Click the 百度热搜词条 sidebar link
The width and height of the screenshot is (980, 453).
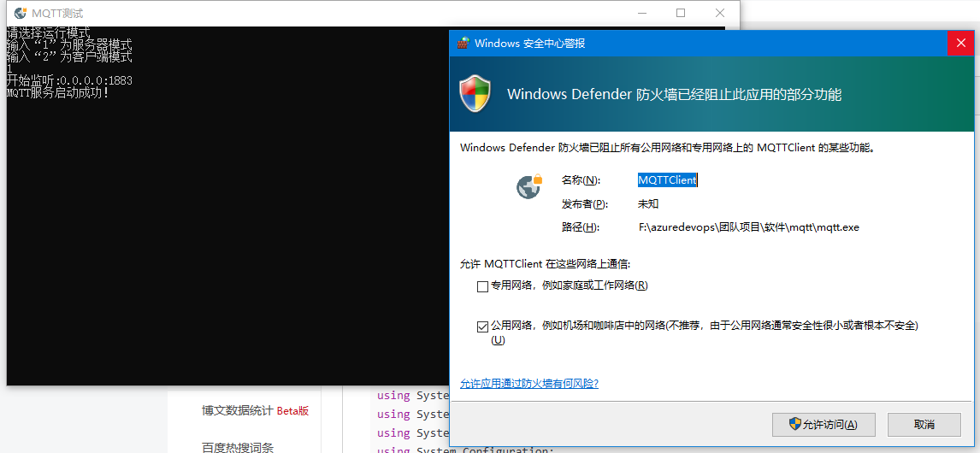(238, 447)
